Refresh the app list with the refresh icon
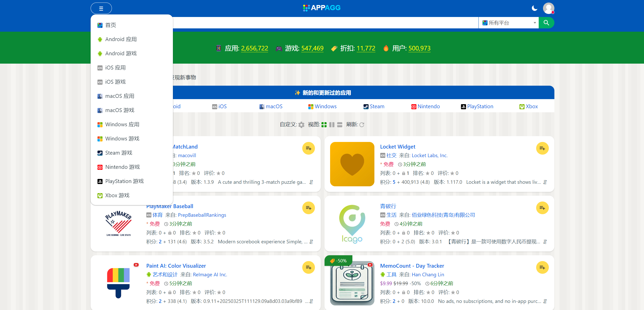Viewport: 644px width, 310px height. click(x=362, y=125)
